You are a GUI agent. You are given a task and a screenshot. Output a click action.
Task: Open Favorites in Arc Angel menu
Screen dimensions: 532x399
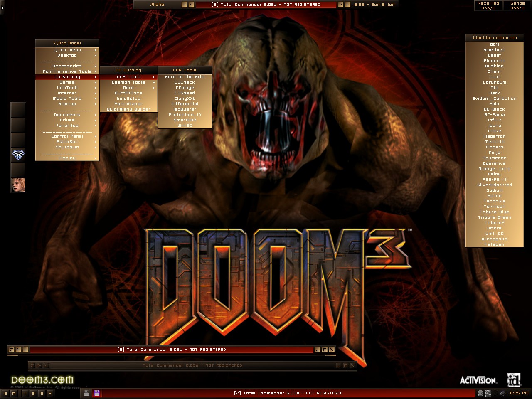click(x=67, y=126)
